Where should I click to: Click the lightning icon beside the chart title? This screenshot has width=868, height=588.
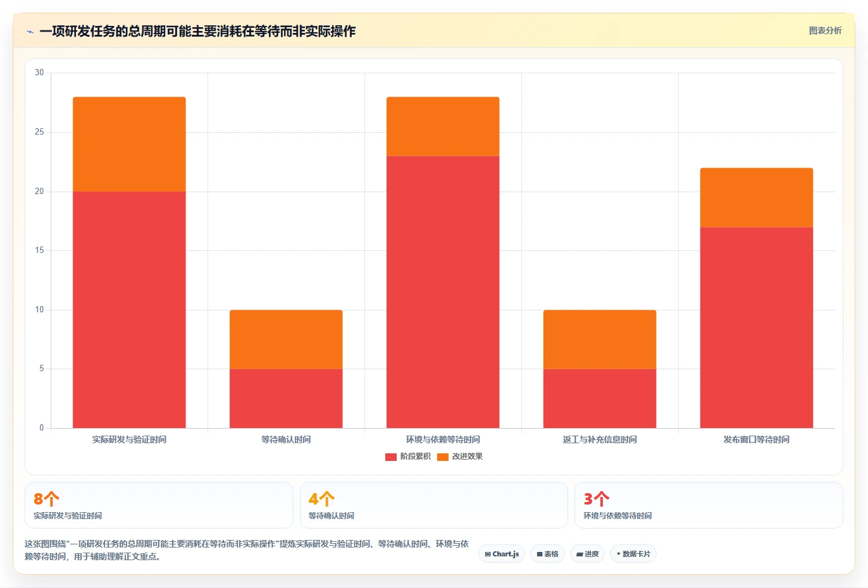pos(30,32)
